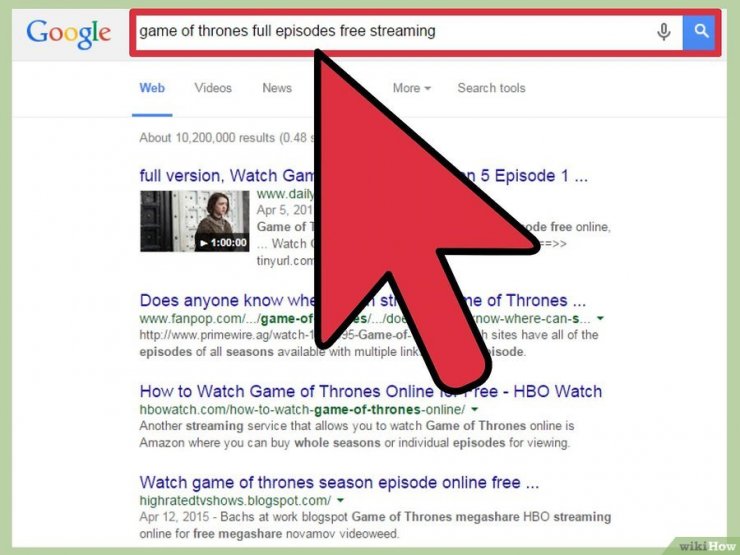Open 'How to Watch Game of Thrones Online' result
Viewport: 740px width, 555px height.
click(371, 391)
